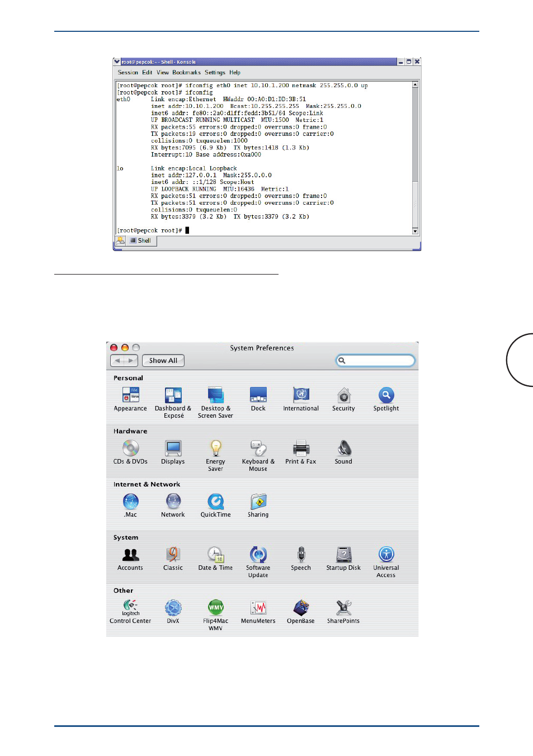Screen dimensions: 533x756
Task: Open International preferences
Action: point(301,399)
